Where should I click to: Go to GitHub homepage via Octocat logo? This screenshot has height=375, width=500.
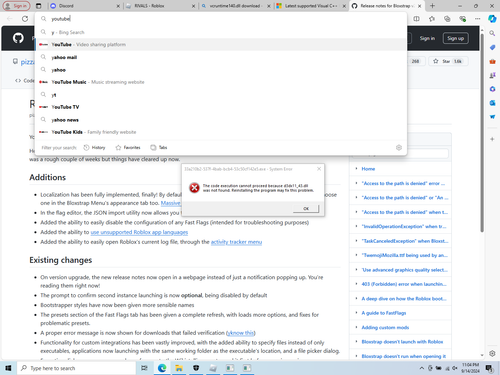pyautogui.click(x=18, y=38)
